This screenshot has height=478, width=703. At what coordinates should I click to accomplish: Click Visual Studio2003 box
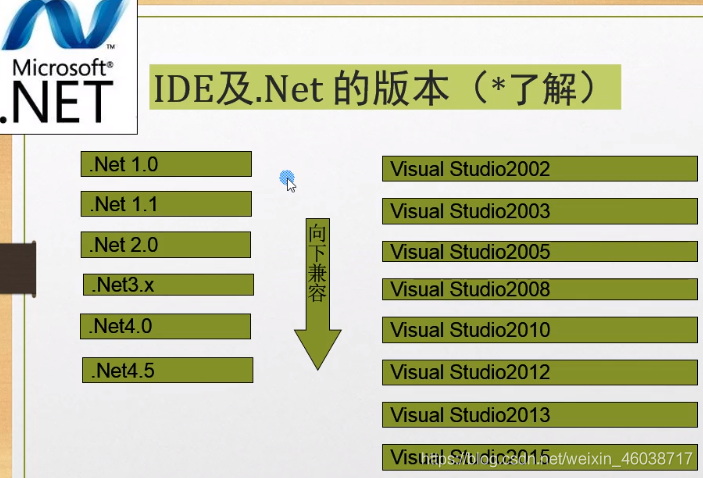(x=540, y=211)
